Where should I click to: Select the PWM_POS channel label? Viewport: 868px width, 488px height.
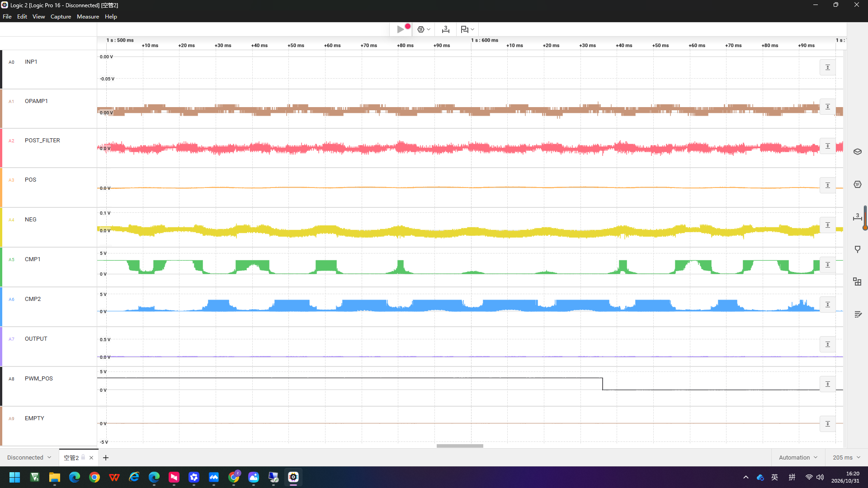[x=39, y=379]
